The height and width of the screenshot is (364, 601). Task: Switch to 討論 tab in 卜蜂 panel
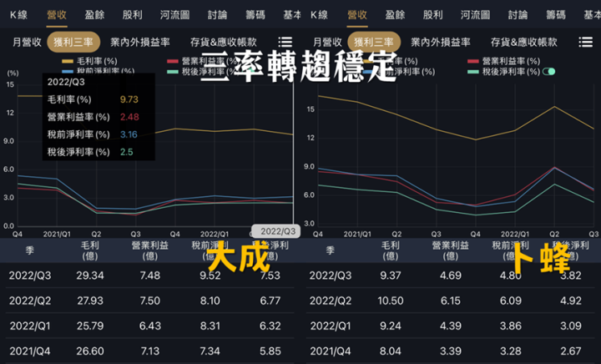coord(518,15)
